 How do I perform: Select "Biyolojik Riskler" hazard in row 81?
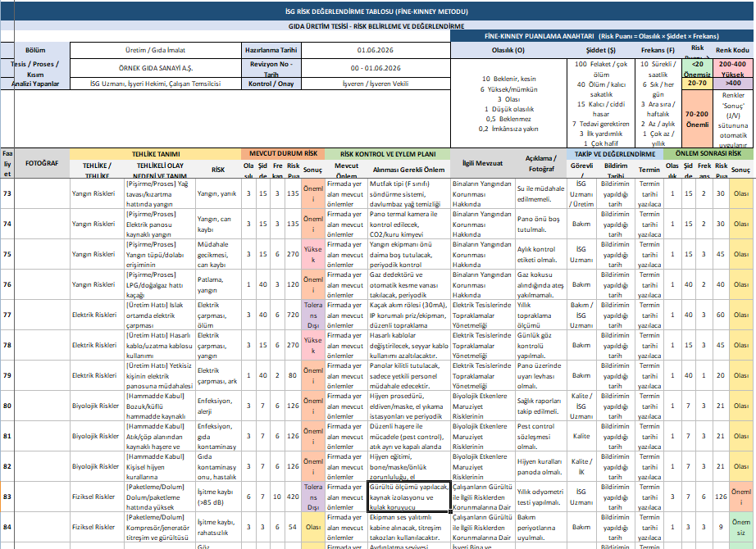(95, 436)
